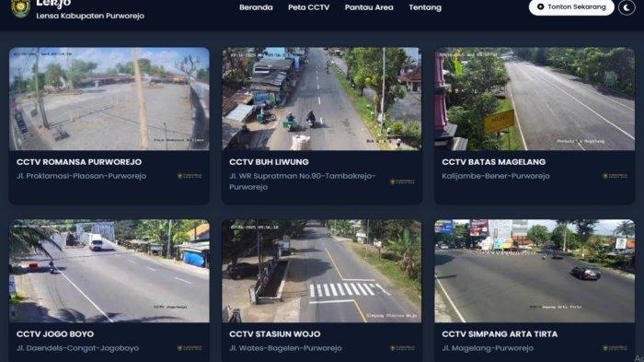Image resolution: width=644 pixels, height=362 pixels.
Task: Open the CCTV Romansa Purworejo camera thumbnail
Action: point(109,99)
